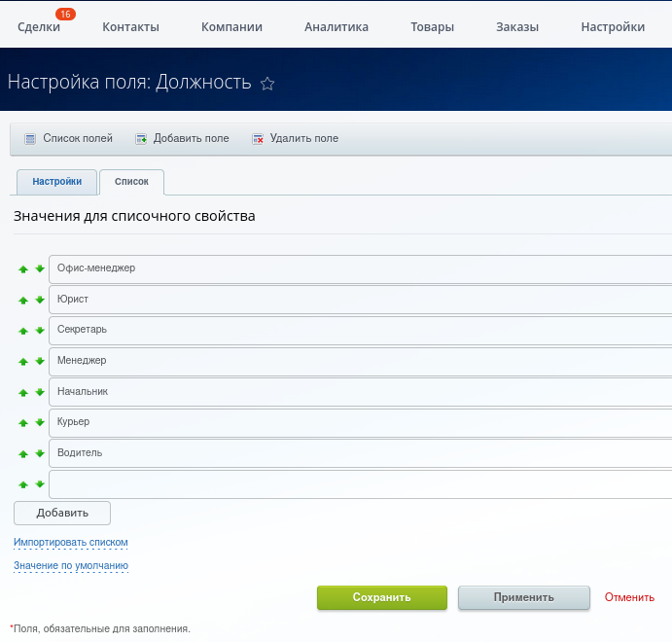Open the Сделки menu section

point(39,27)
